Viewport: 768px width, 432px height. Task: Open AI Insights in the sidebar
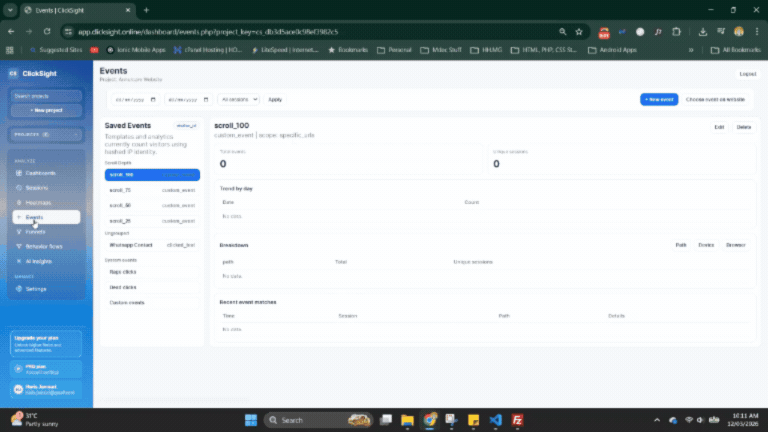pyautogui.click(x=38, y=260)
